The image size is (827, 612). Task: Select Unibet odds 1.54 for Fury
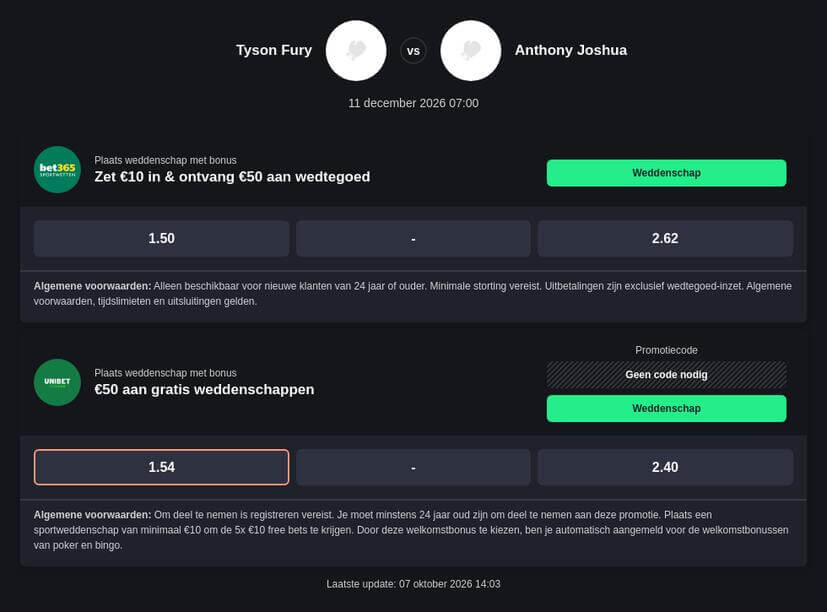coord(161,467)
